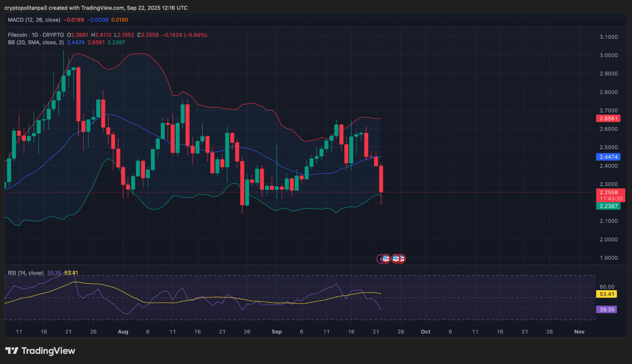
Task: Click the Sep label on time axis
Action: pos(276,331)
